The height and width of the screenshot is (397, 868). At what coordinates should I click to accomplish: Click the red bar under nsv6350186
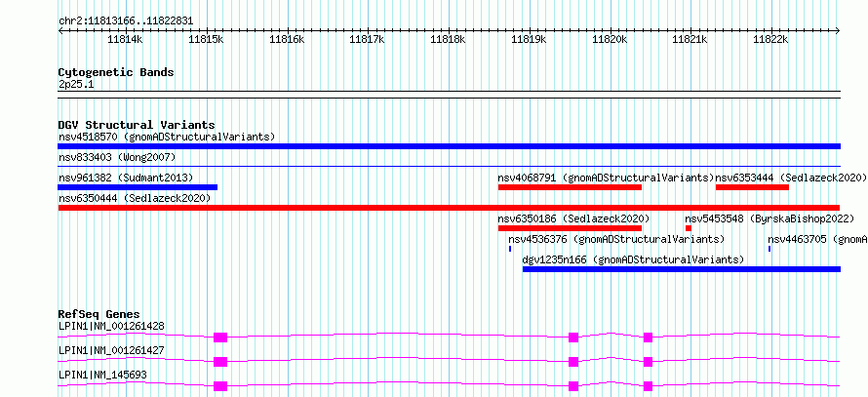[570, 228]
